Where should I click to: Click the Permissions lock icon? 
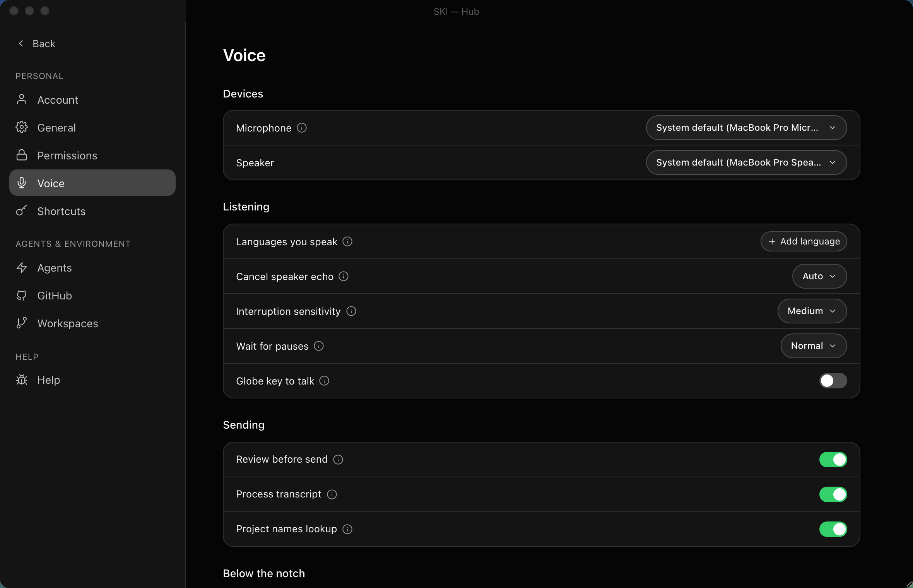[22, 155]
